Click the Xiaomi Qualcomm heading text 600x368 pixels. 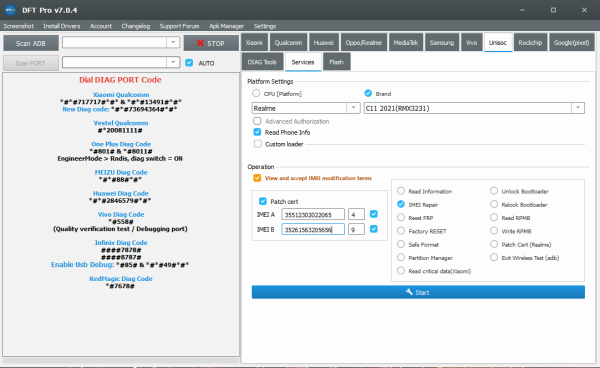pyautogui.click(x=121, y=94)
